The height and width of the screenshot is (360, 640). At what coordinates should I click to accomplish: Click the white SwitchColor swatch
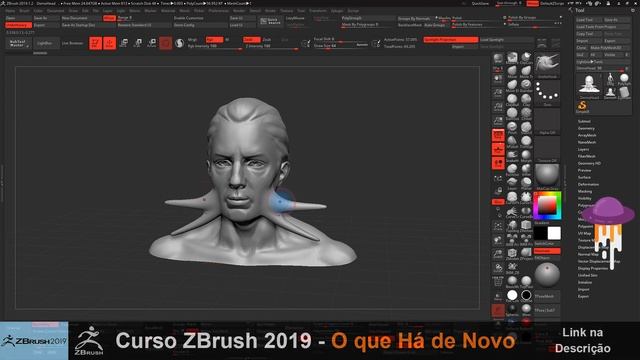[554, 233]
